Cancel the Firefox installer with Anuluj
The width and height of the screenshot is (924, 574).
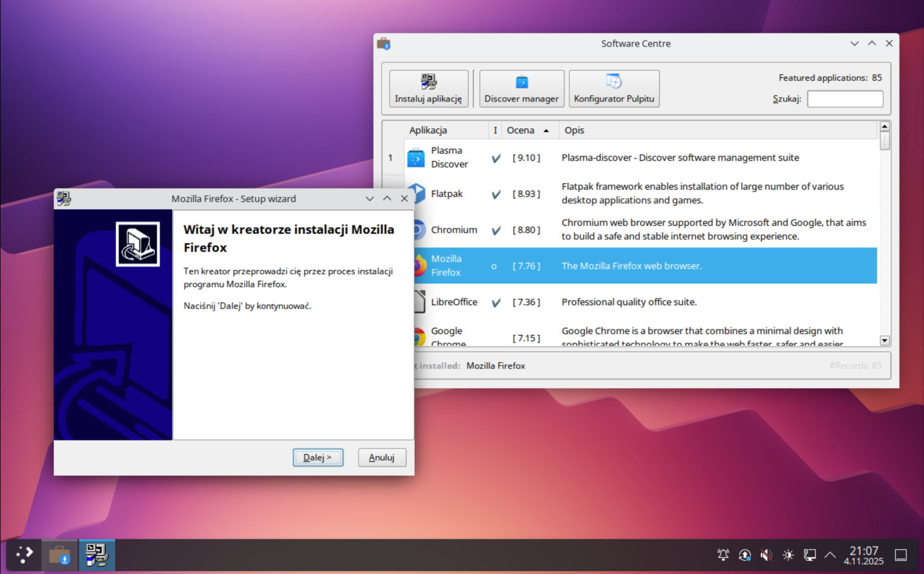(382, 457)
